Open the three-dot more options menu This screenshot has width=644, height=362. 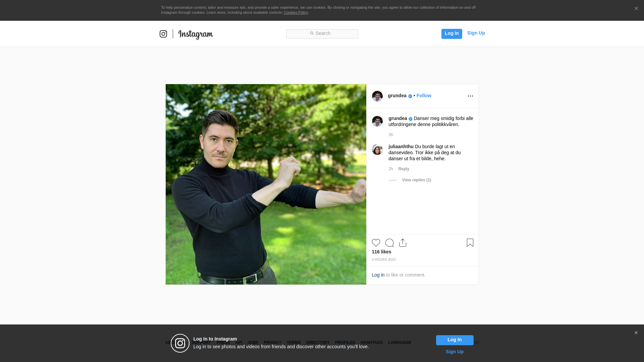470,96
